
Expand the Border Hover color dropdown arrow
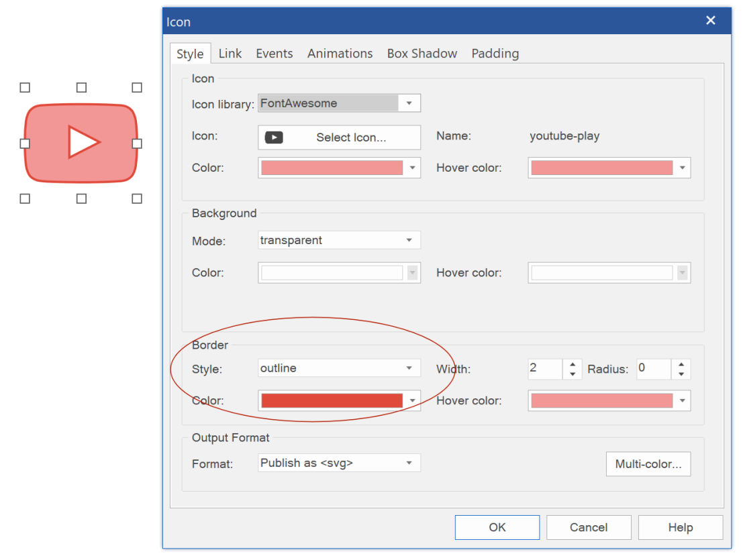683,400
